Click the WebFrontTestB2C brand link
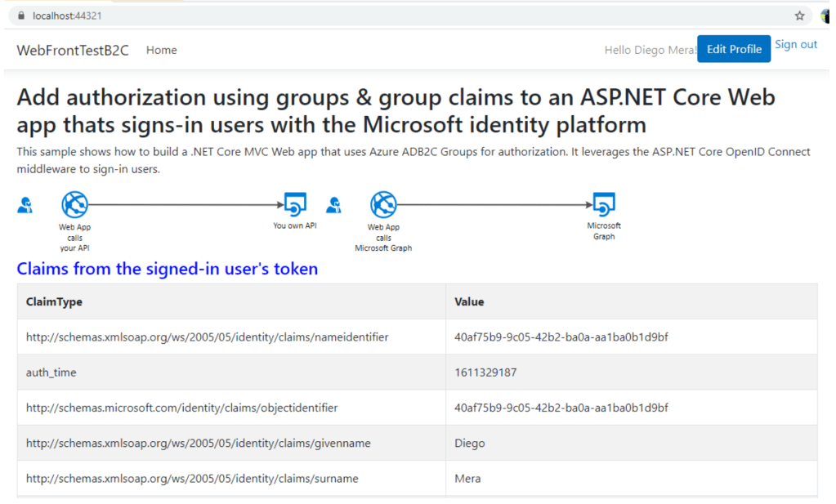This screenshot has height=504, width=836. pyautogui.click(x=72, y=50)
